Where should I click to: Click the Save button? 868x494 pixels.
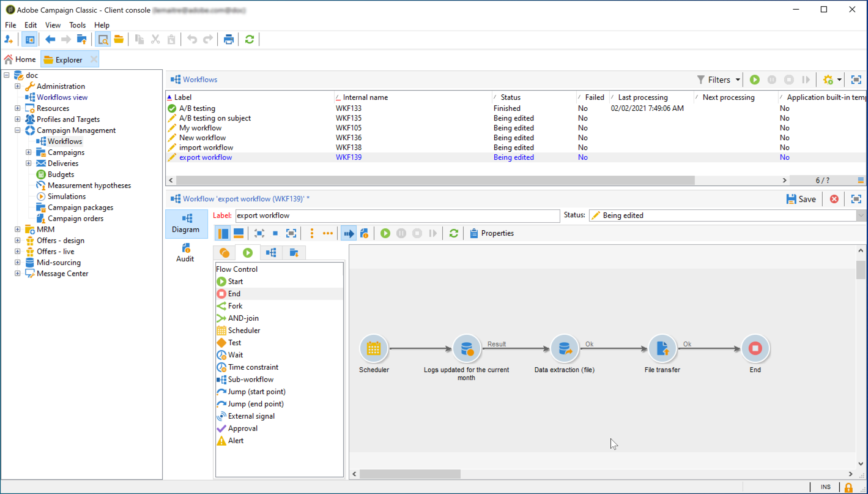(801, 199)
